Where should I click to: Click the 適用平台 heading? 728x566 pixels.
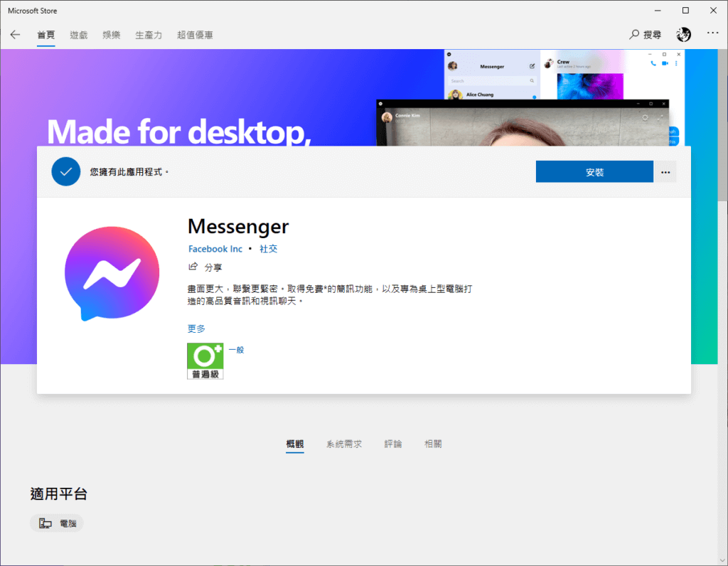click(x=58, y=493)
